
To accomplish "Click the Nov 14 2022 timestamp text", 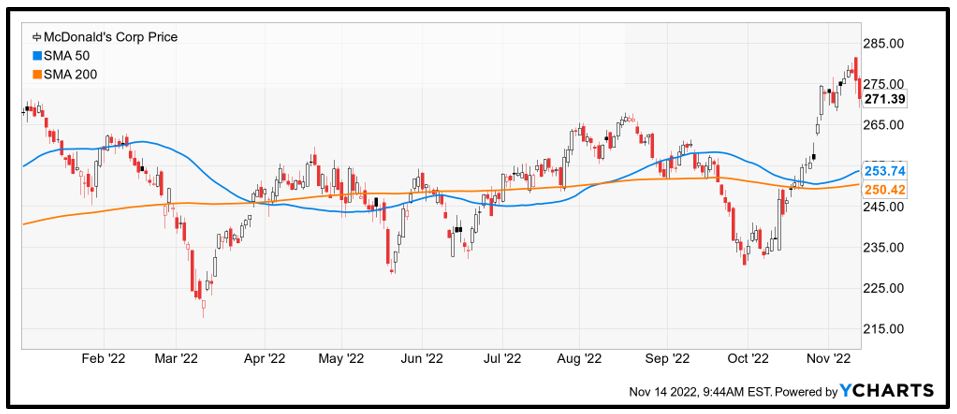I will point(700,391).
